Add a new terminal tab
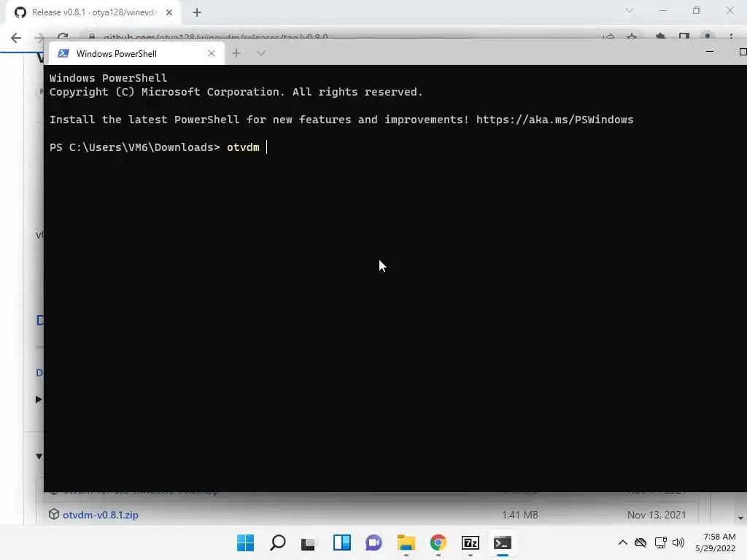 236,53
